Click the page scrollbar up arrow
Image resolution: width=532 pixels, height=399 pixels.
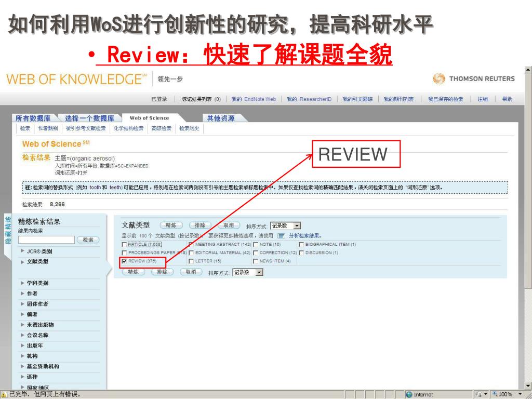528,70
